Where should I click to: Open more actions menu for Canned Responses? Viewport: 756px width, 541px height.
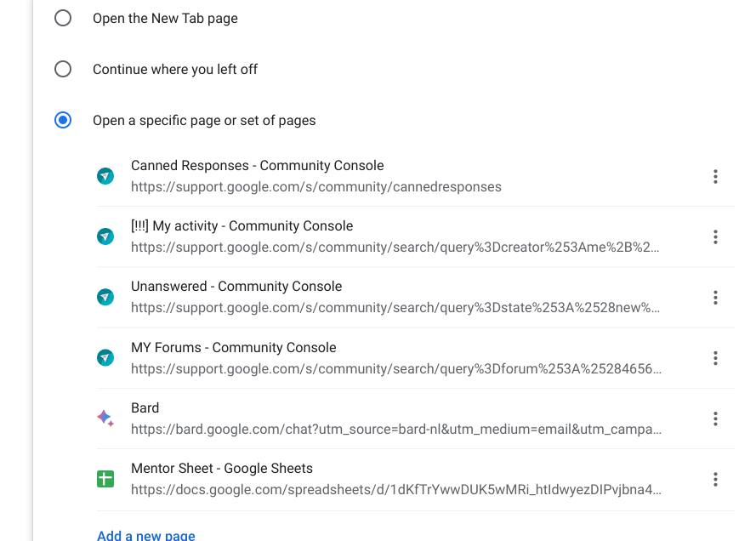tap(715, 176)
